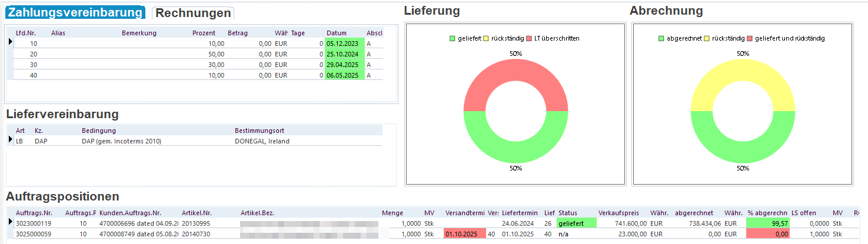Click yellow 'rückständig' swatch in Abrechnung legend
868x244 pixels.
(706, 38)
